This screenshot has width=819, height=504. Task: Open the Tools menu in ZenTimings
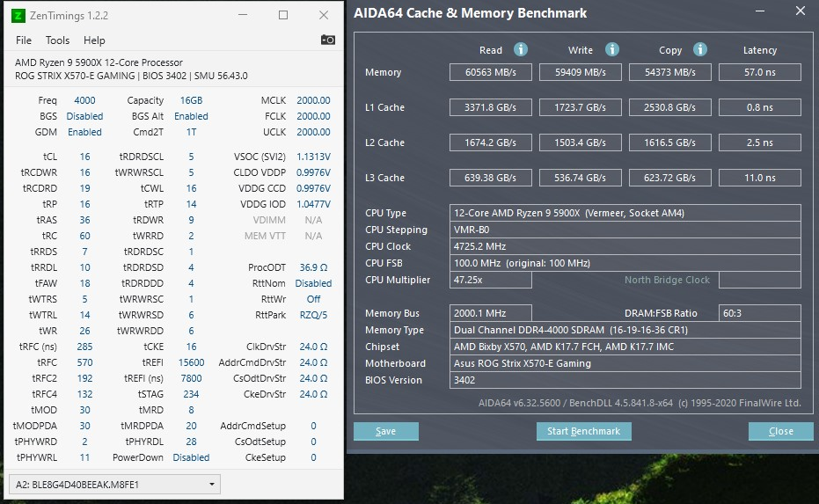click(x=57, y=40)
